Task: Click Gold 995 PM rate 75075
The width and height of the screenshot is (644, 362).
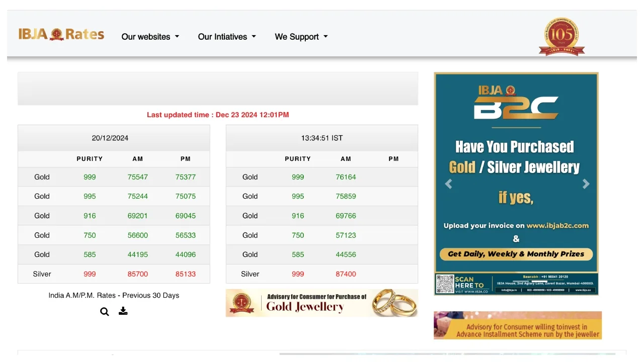Action: point(186,196)
